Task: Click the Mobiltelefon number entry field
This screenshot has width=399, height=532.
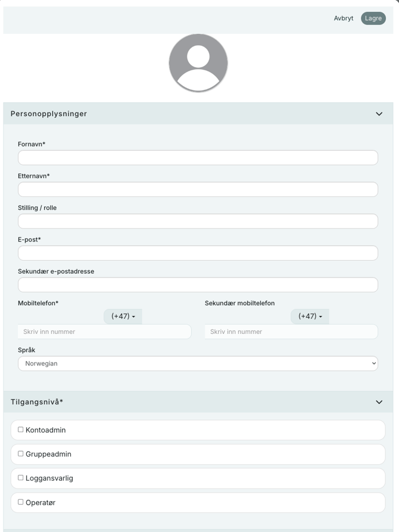Action: [x=104, y=331]
